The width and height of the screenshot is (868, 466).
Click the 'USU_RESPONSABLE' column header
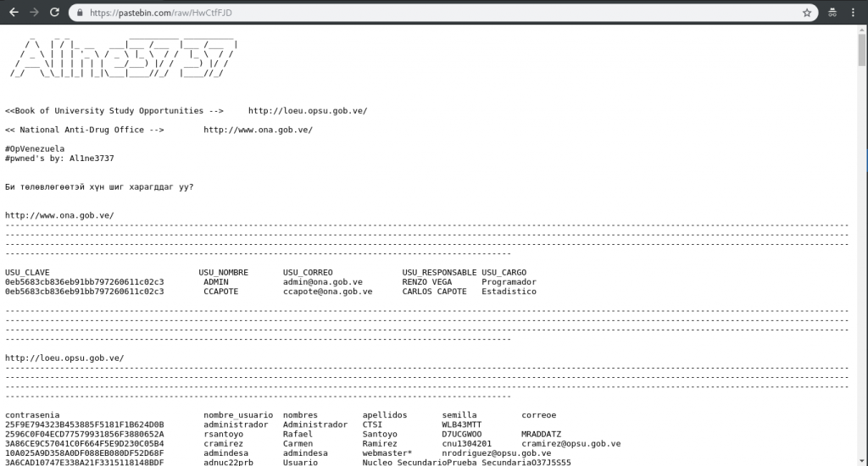[x=440, y=273]
